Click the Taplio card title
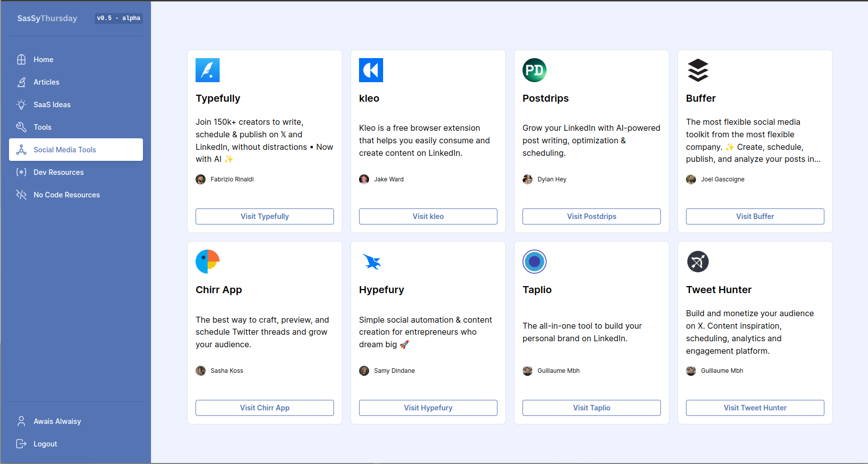 coord(537,290)
